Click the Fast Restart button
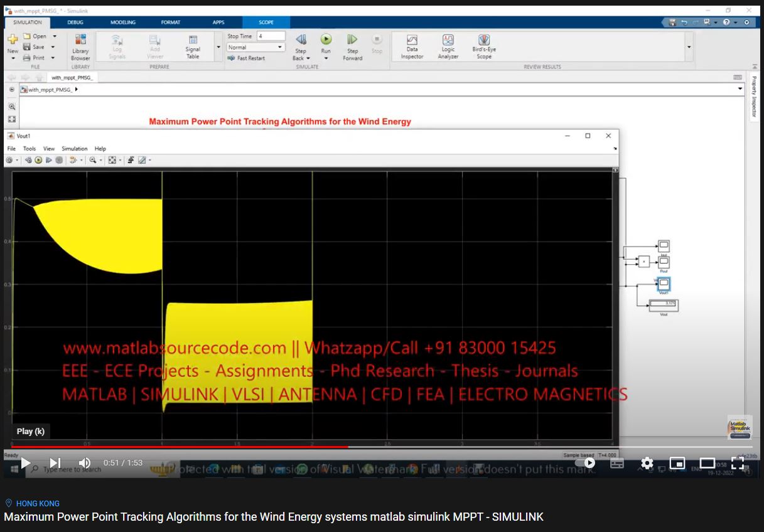 [247, 58]
